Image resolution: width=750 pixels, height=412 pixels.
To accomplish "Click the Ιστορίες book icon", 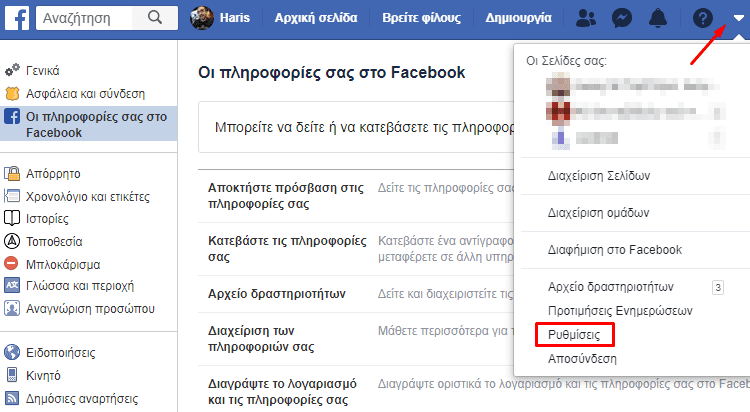I will [12, 218].
